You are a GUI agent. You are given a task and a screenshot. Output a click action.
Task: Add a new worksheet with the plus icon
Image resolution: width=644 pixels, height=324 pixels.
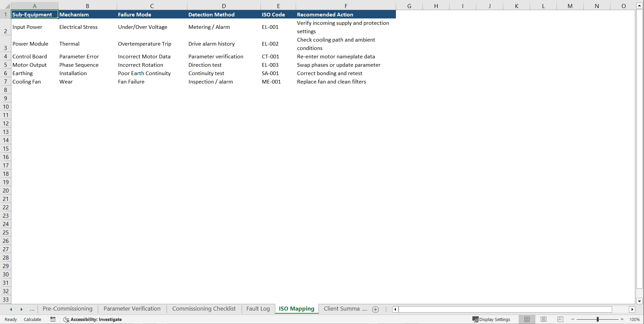point(375,310)
